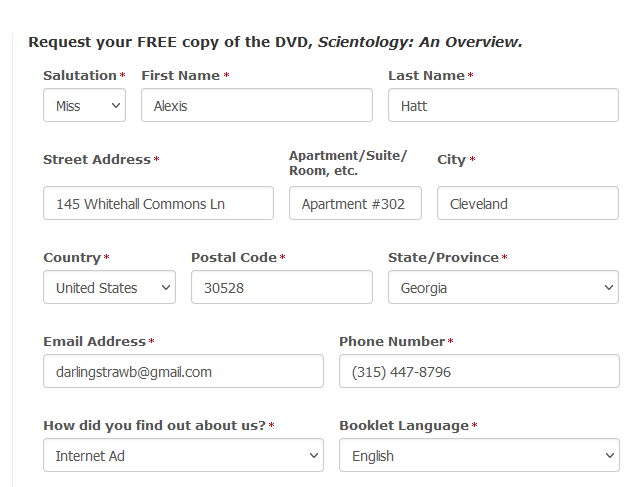Image resolution: width=643 pixels, height=487 pixels.
Task: Click the "Booklet Language" label text
Action: [403, 426]
